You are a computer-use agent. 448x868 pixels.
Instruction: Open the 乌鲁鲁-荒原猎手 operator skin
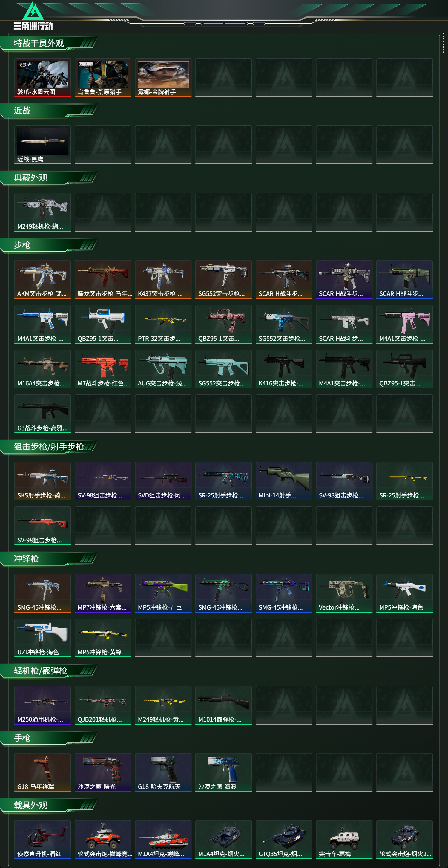[103, 78]
